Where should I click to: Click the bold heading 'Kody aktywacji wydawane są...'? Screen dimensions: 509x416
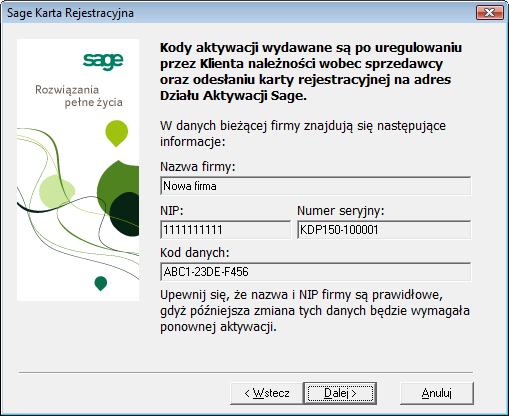click(x=311, y=72)
